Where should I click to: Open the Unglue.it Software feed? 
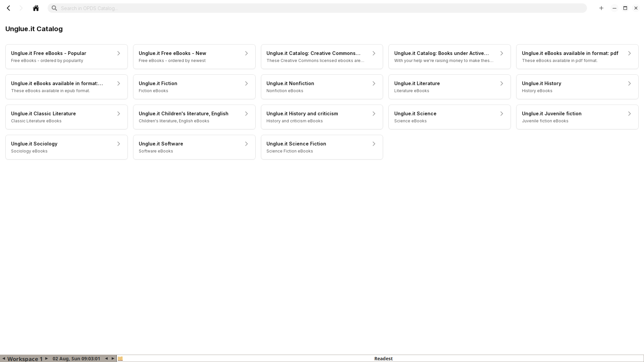pyautogui.click(x=194, y=147)
